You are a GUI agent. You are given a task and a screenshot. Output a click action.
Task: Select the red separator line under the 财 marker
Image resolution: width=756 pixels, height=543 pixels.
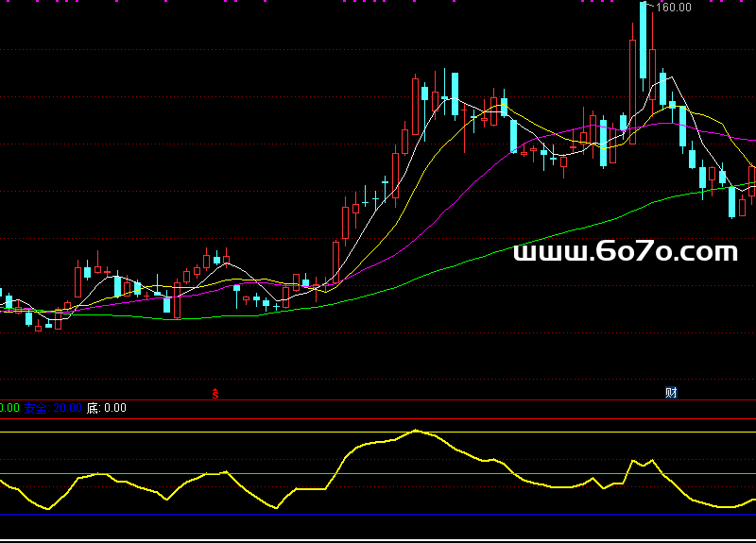coord(671,401)
